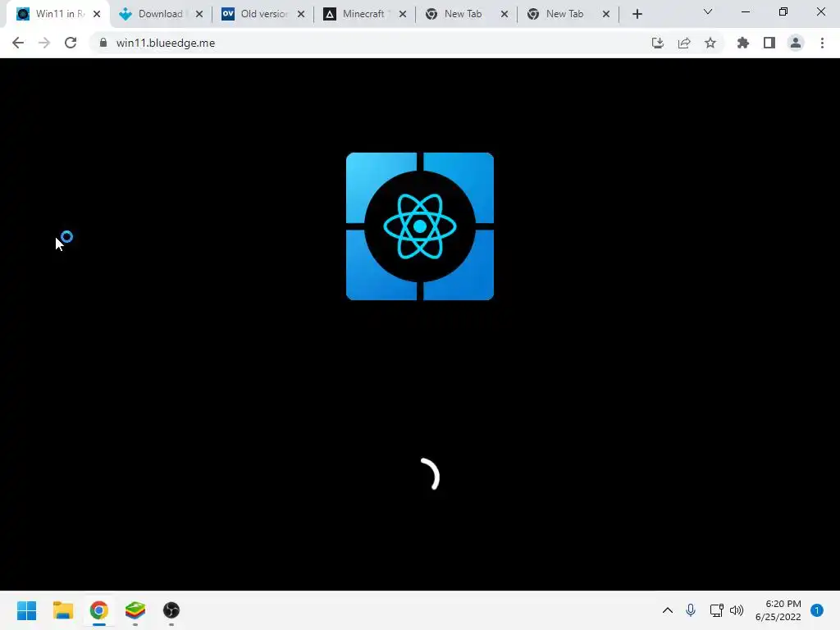The height and width of the screenshot is (630, 840).
Task: Toggle the browser side panel
Action: tap(769, 43)
